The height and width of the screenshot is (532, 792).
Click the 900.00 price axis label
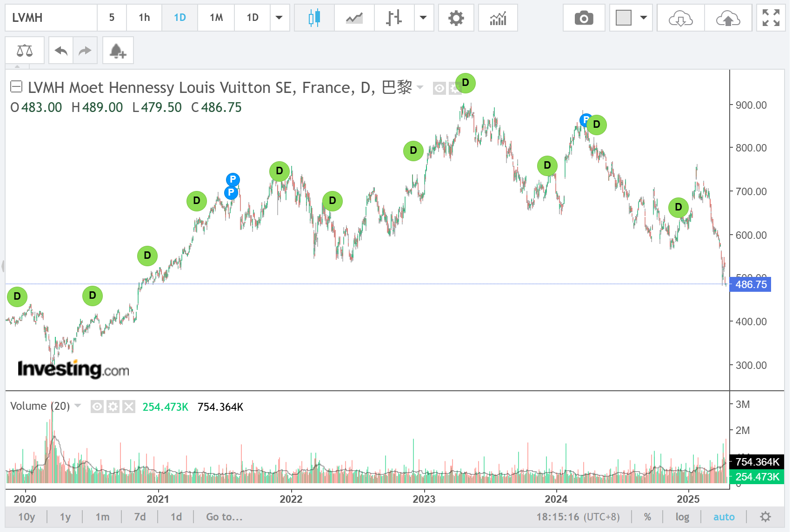(x=751, y=105)
